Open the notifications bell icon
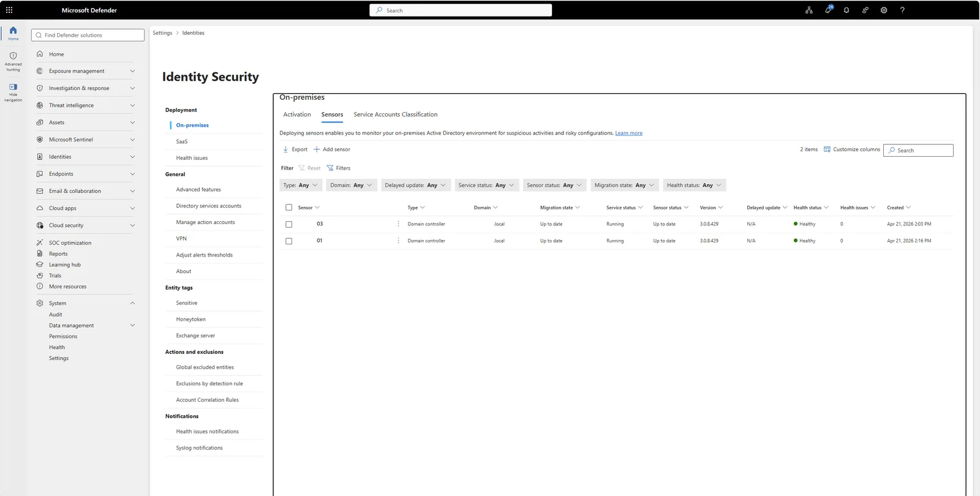This screenshot has width=980, height=496. [846, 10]
